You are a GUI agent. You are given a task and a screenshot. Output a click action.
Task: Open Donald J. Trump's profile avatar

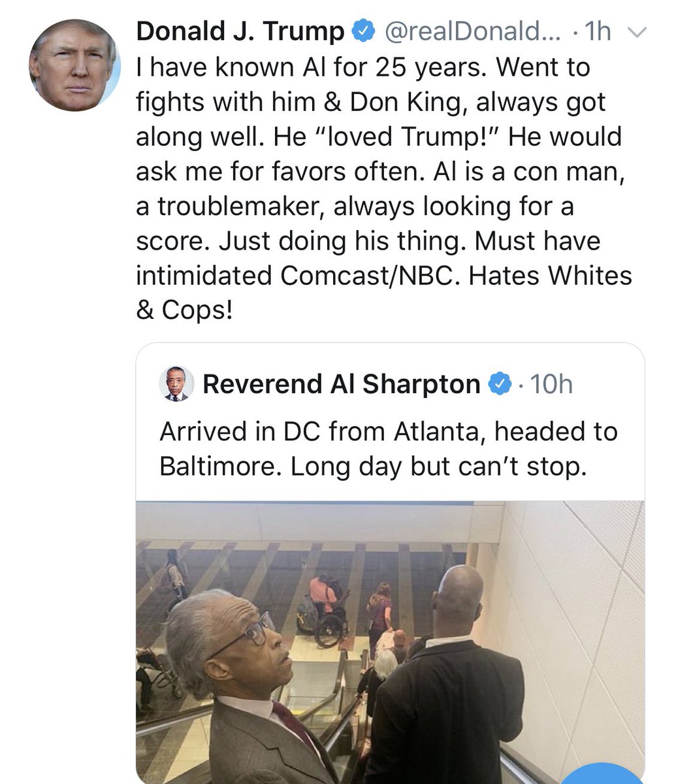(x=74, y=65)
